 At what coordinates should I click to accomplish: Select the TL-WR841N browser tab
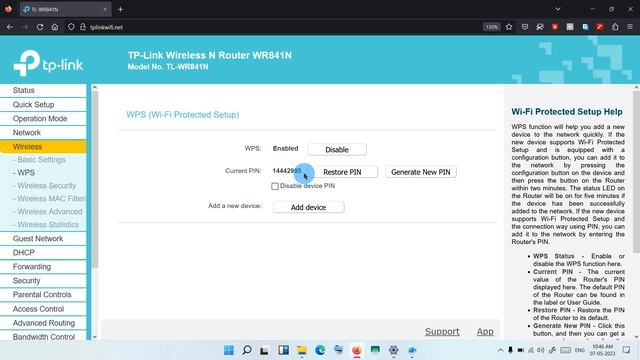[x=65, y=9]
